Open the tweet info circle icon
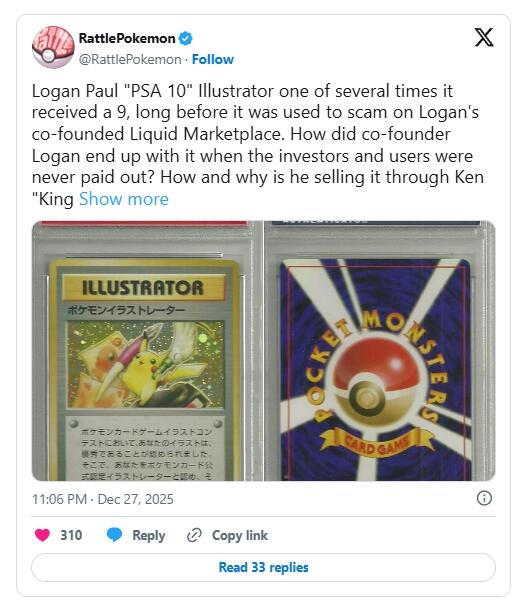 [484, 498]
